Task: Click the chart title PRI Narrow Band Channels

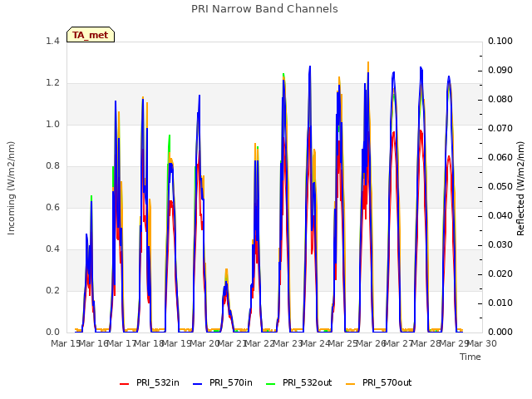Action: (x=264, y=9)
